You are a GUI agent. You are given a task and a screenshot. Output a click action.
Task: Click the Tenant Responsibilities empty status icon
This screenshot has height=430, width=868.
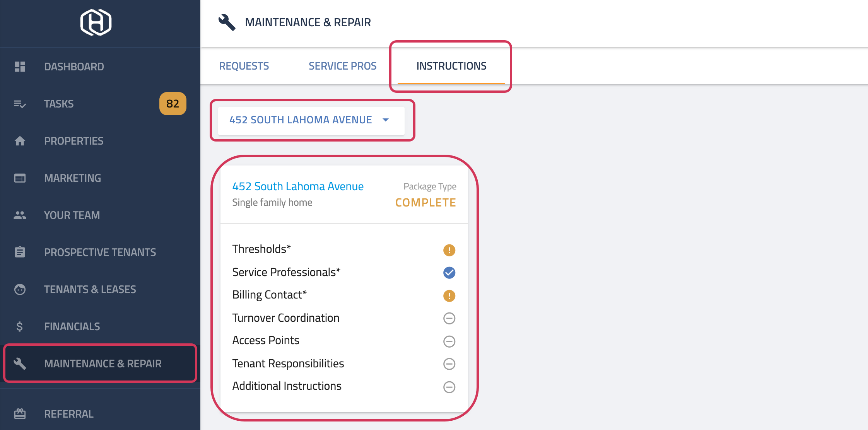click(449, 364)
